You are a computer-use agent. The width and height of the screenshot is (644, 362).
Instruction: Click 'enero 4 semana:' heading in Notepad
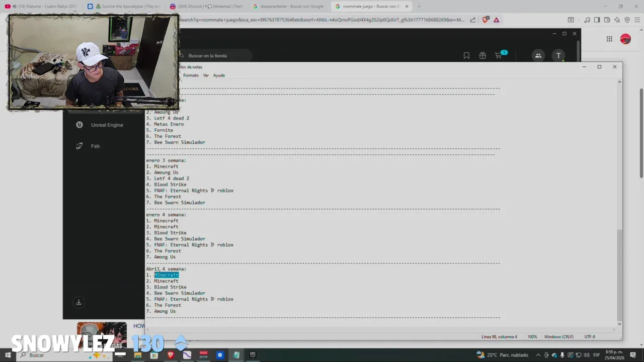166,215
